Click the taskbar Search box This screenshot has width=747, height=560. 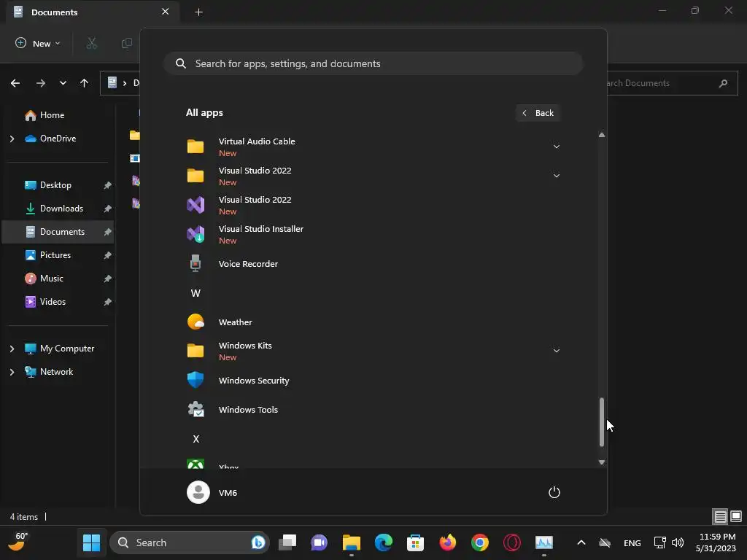190,542
